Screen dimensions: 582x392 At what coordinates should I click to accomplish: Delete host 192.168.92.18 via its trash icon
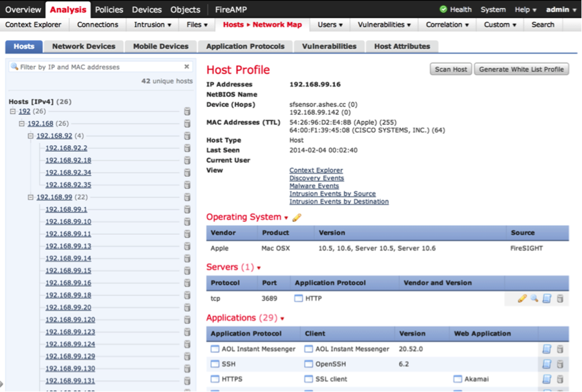click(x=188, y=160)
